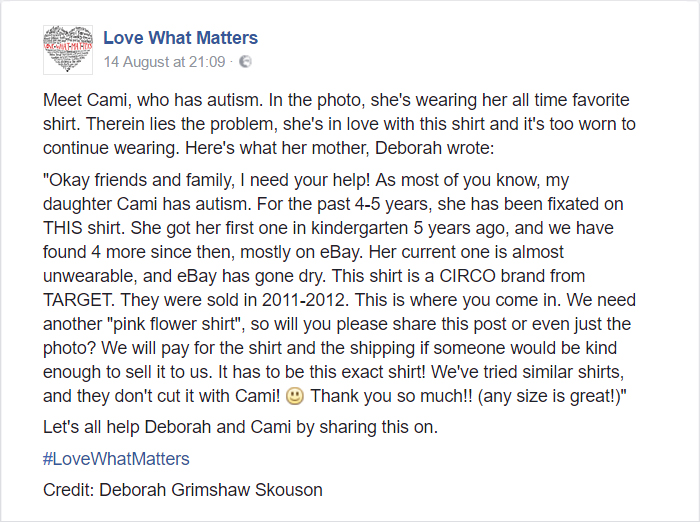Click the text "Thank you so much!!"
The width and height of the screenshot is (700, 522).
coord(391,396)
